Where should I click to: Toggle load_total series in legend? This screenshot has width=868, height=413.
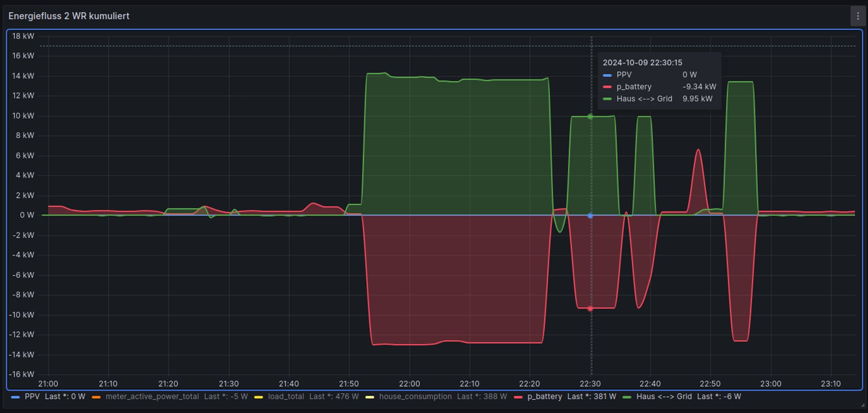tap(286, 396)
